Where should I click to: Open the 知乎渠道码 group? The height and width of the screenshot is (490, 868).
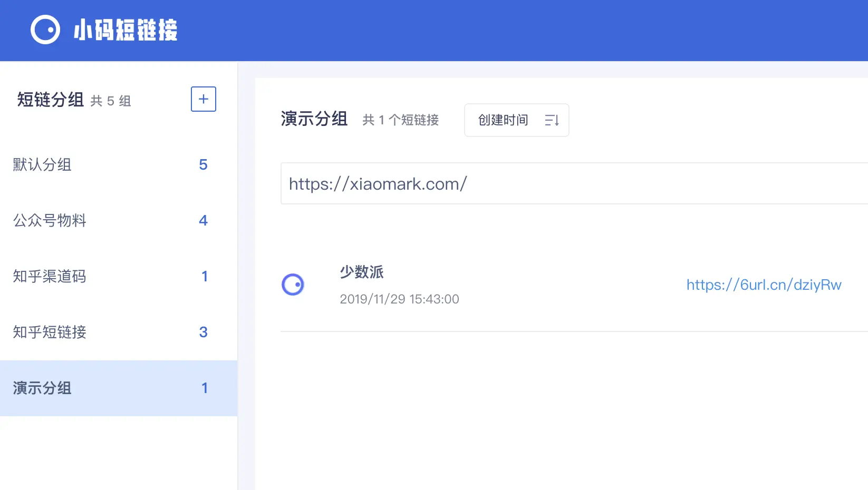(x=49, y=276)
